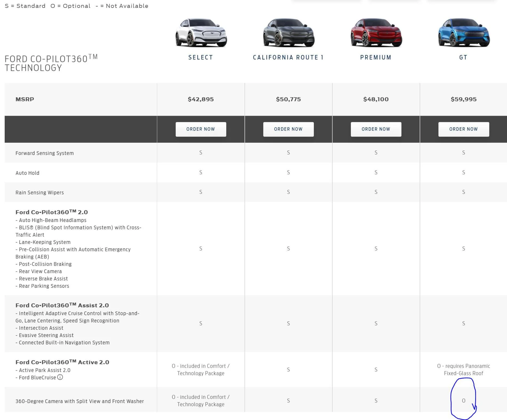Select the red Premium car image
Image resolution: width=507 pixels, height=420 pixels.
[x=376, y=33]
